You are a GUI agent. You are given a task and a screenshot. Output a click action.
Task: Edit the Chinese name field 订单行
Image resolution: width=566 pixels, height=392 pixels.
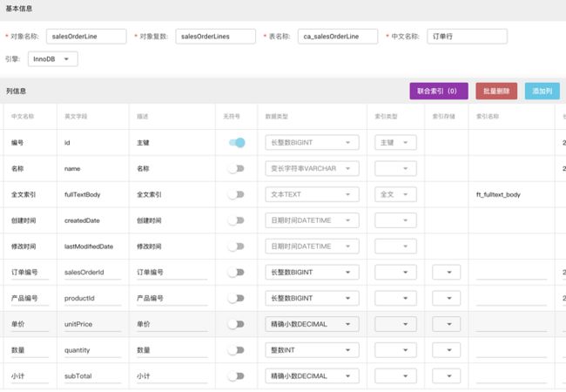coord(467,37)
